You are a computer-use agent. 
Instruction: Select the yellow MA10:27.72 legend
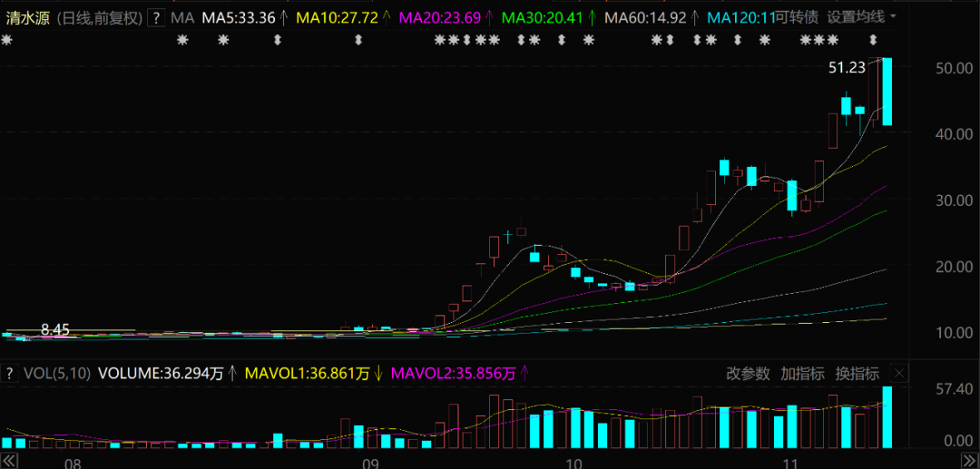338,17
